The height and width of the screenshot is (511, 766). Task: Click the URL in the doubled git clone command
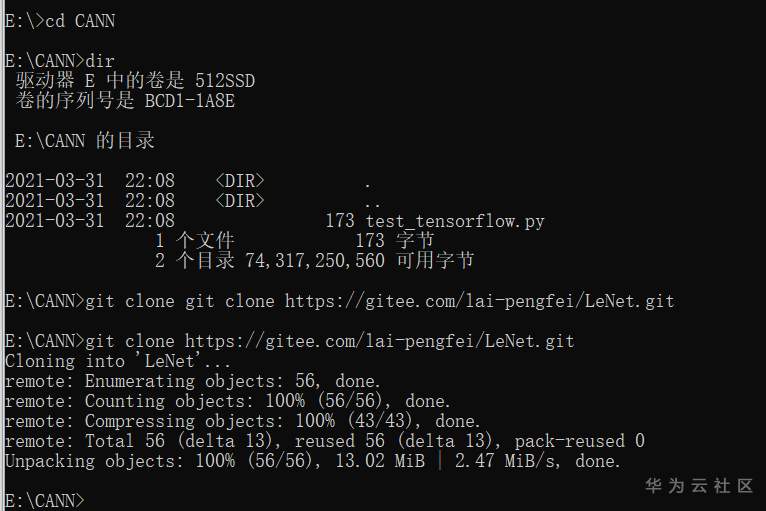480,301
